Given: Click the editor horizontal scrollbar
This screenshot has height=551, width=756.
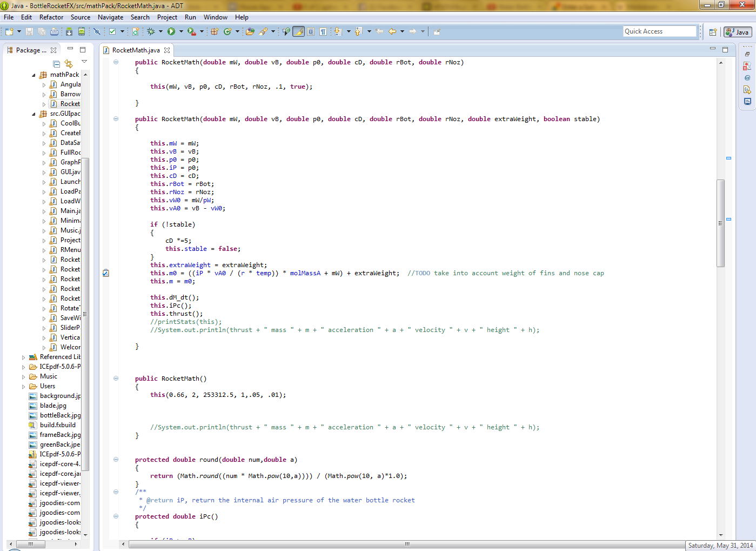Looking at the screenshot, I should point(407,544).
